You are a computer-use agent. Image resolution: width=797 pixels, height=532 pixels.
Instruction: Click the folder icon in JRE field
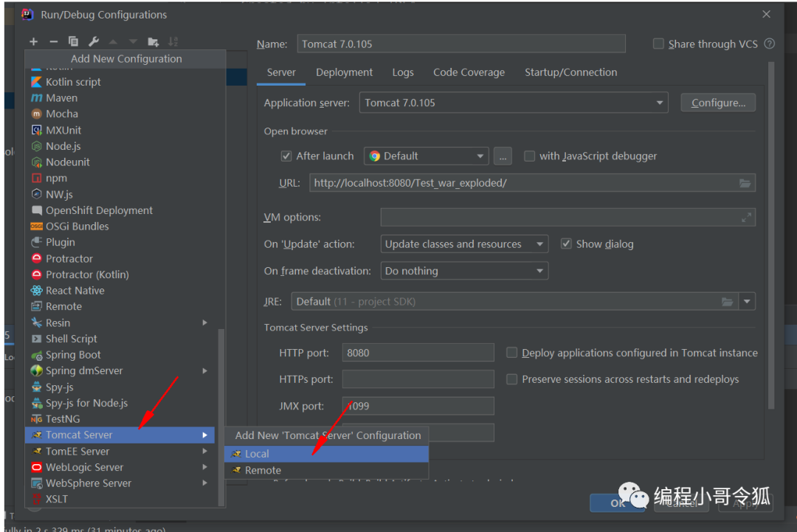coord(728,302)
